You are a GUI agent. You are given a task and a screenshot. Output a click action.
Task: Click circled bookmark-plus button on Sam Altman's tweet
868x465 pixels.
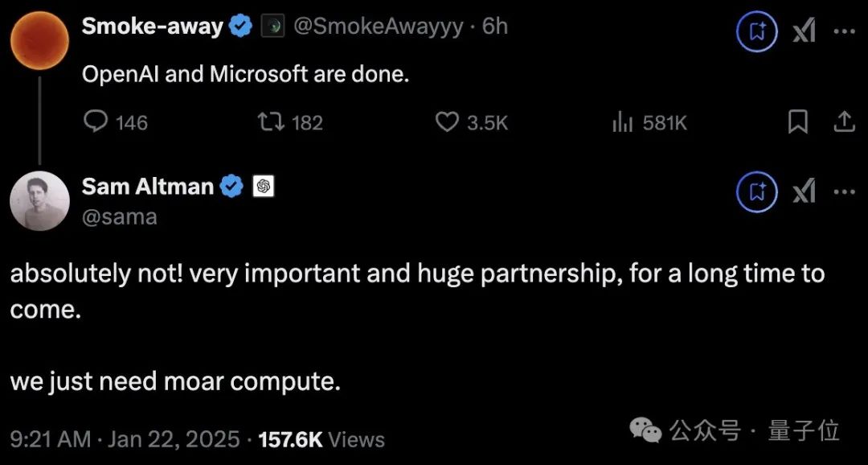click(757, 191)
